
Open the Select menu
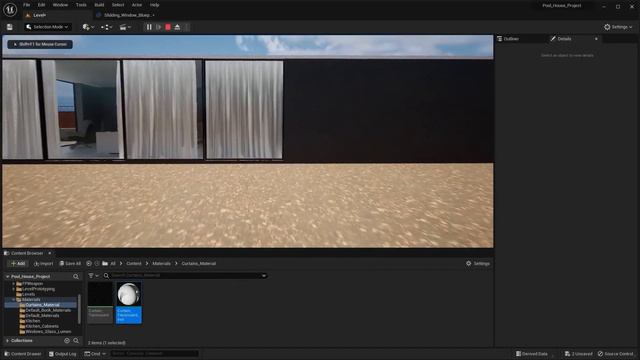coord(118,5)
